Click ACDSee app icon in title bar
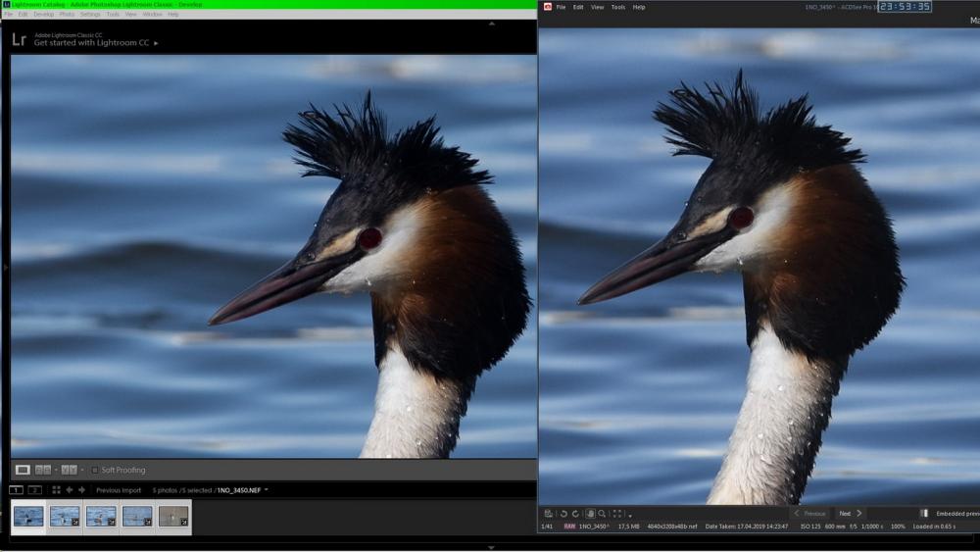This screenshot has height=552, width=980. pyautogui.click(x=548, y=7)
